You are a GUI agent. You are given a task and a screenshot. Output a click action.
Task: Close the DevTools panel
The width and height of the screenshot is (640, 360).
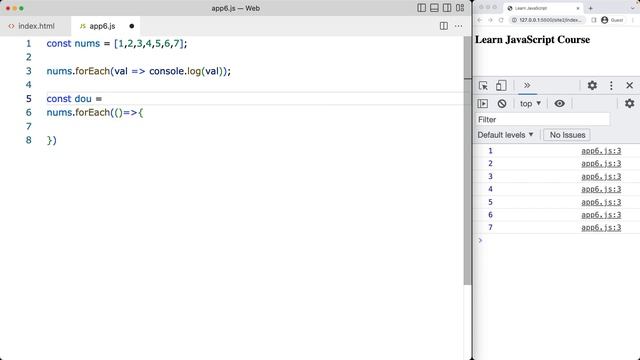coord(629,85)
